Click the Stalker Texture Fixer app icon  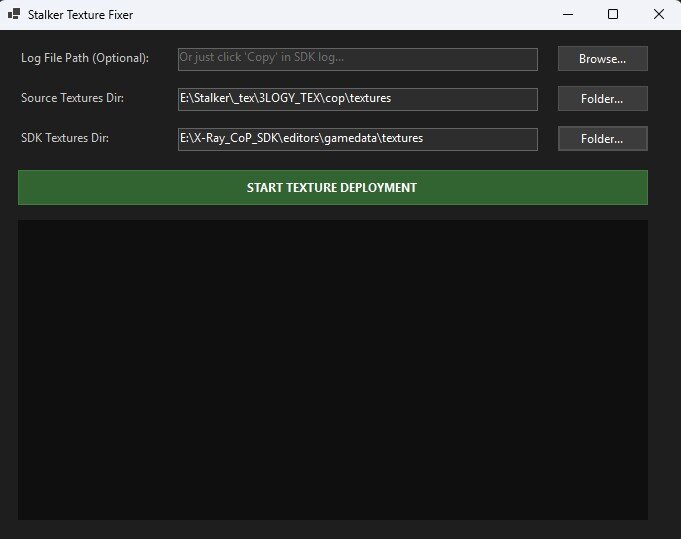[14, 14]
